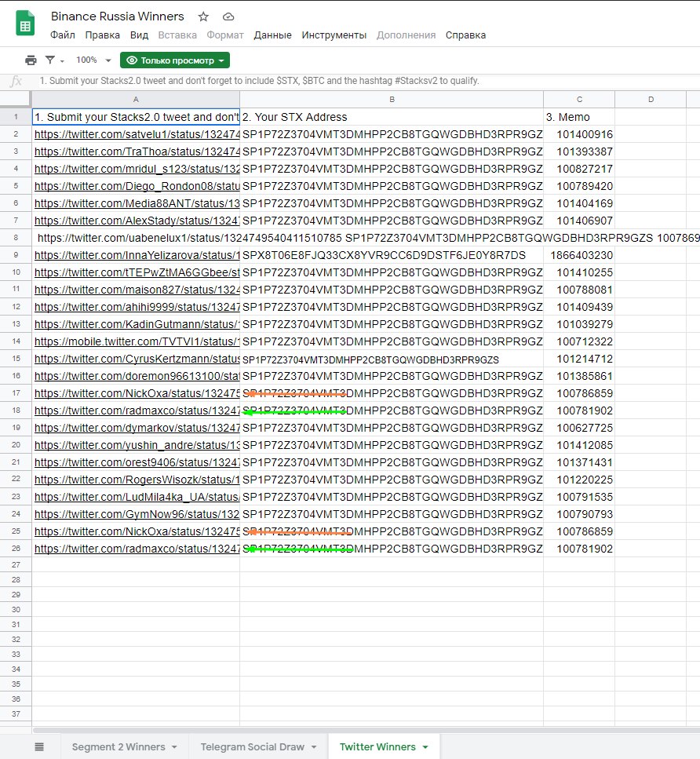Open the KadinGutmann tweet link

click(x=137, y=324)
